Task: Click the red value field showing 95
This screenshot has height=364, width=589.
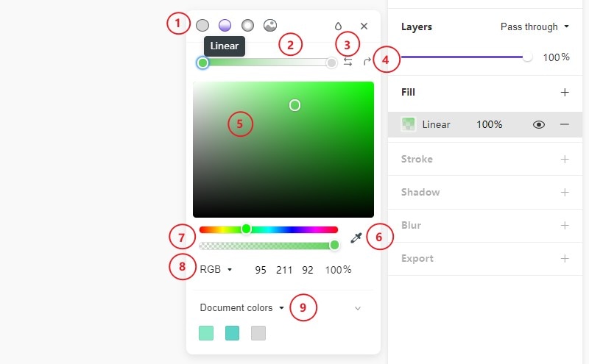Action: click(x=261, y=270)
